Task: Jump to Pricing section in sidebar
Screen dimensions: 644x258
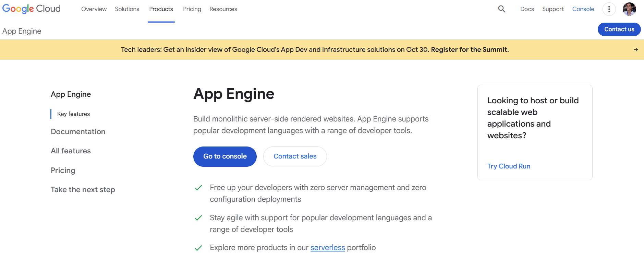Action: 63,171
